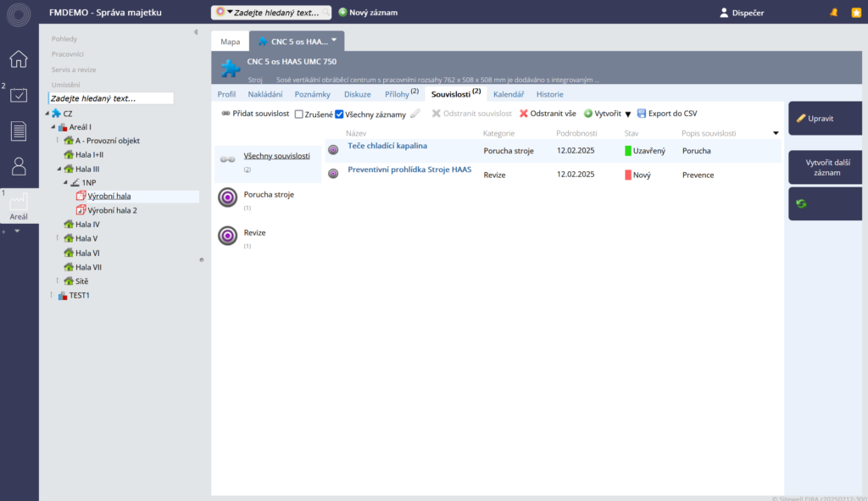This screenshot has width=868, height=501.
Task: Select the Všechny souvislosti filter link
Action: pos(276,156)
